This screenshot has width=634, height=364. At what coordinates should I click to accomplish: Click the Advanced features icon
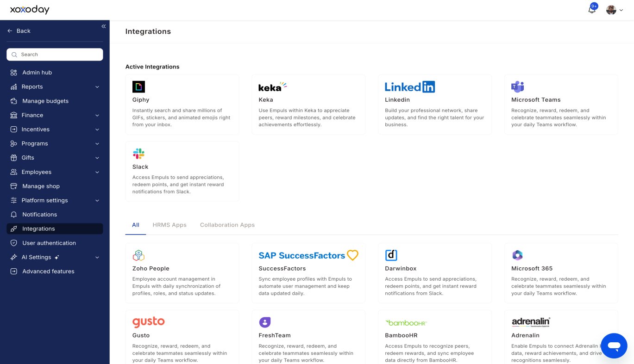click(x=14, y=271)
